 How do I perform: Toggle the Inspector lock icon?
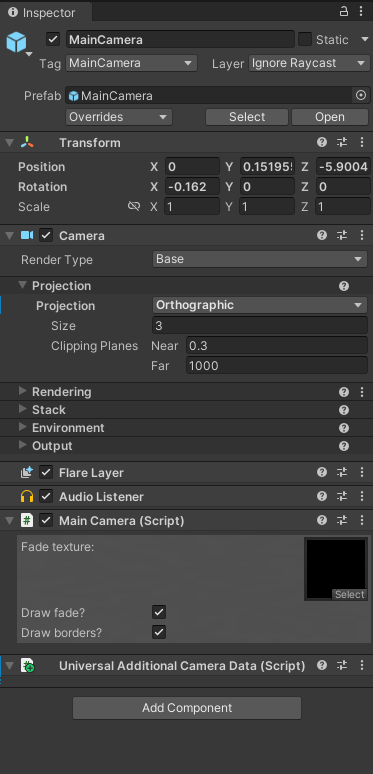[x=343, y=11]
